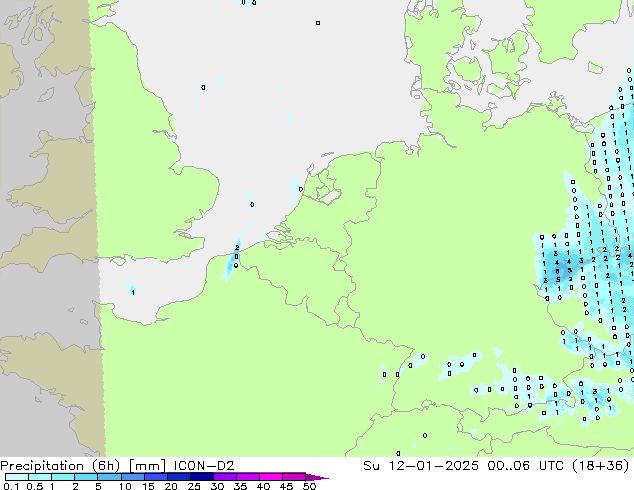Click the '(18+36)' run offset text
This screenshot has width=634, height=490.
[601, 466]
